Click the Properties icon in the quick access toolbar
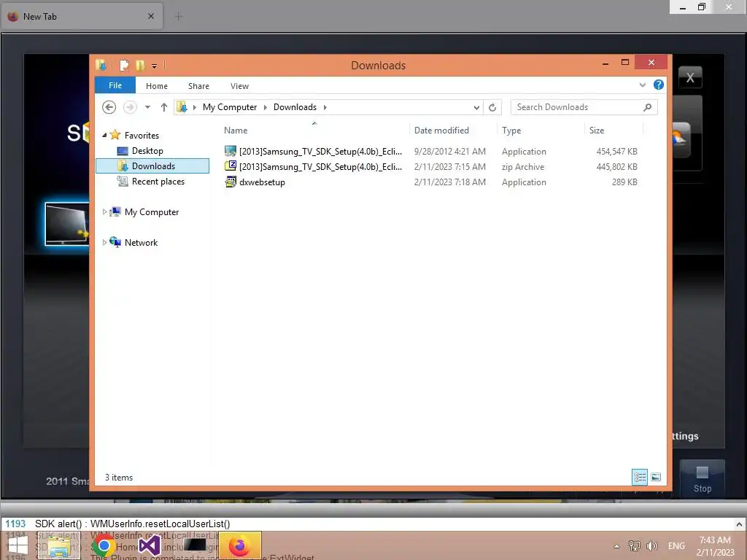The height and width of the screenshot is (560, 747). [x=124, y=65]
